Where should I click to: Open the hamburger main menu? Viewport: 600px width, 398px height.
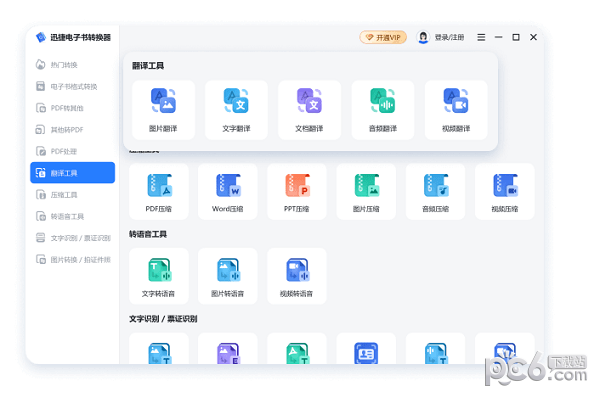click(481, 37)
